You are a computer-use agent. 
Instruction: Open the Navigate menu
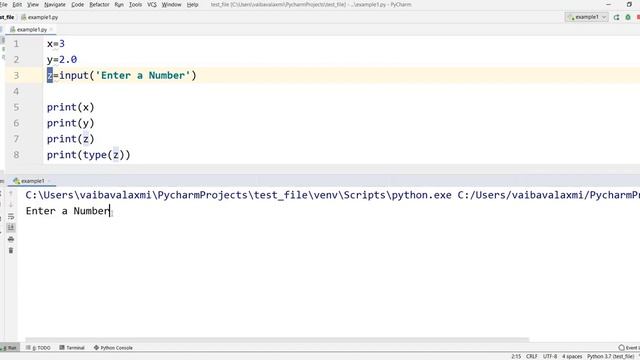pyautogui.click(x=55, y=4)
